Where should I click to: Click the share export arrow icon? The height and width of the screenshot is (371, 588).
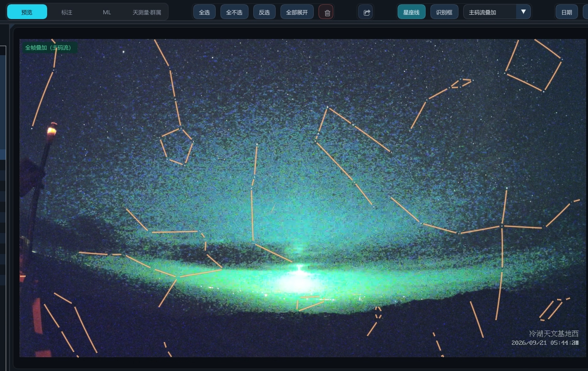(366, 12)
